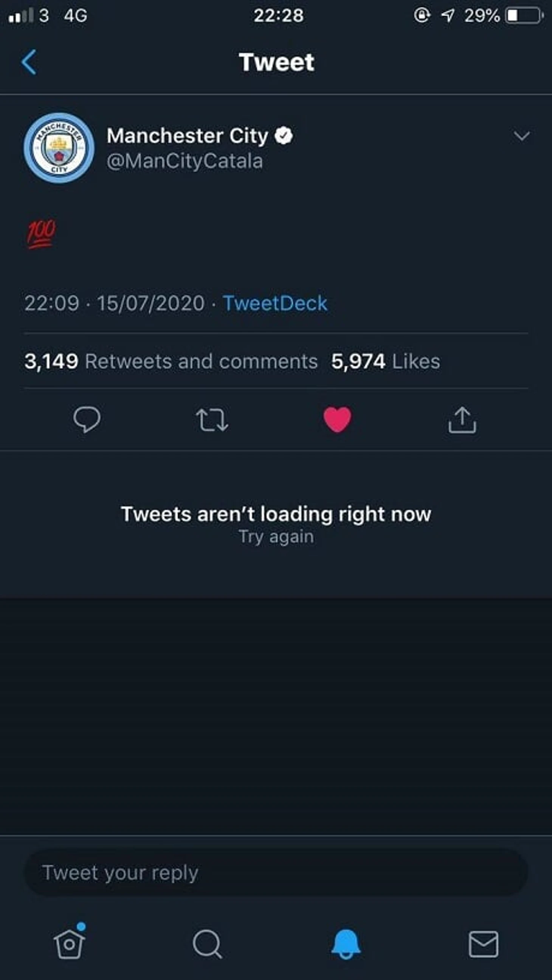This screenshot has width=552, height=980.
Task: Tap the Manchester City display name
Action: pos(187,135)
